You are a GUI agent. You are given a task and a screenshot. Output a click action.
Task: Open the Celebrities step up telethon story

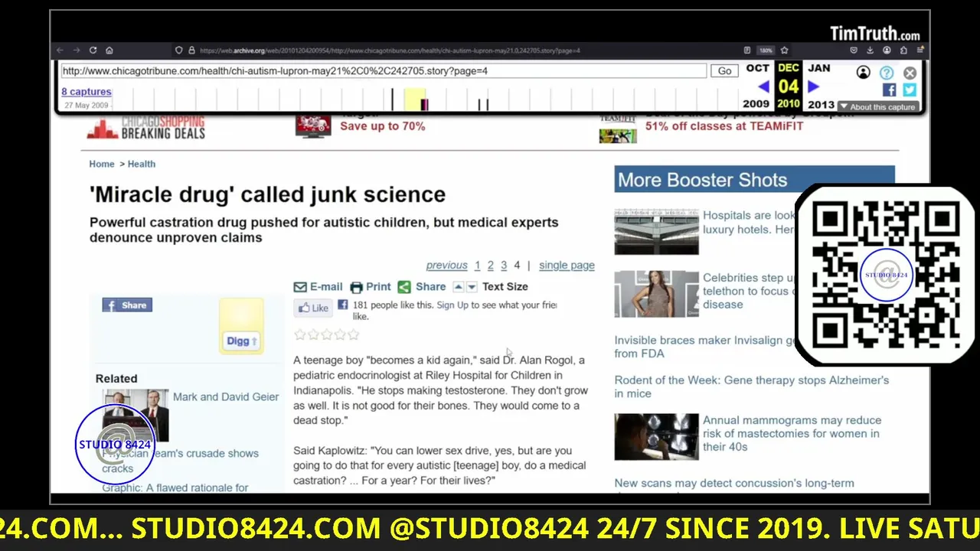pos(749,291)
